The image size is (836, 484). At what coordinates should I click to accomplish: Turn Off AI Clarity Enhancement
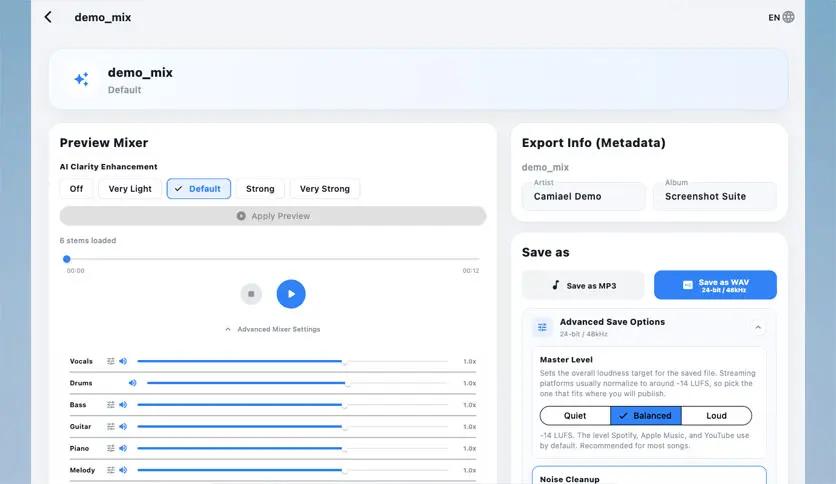tap(76, 189)
